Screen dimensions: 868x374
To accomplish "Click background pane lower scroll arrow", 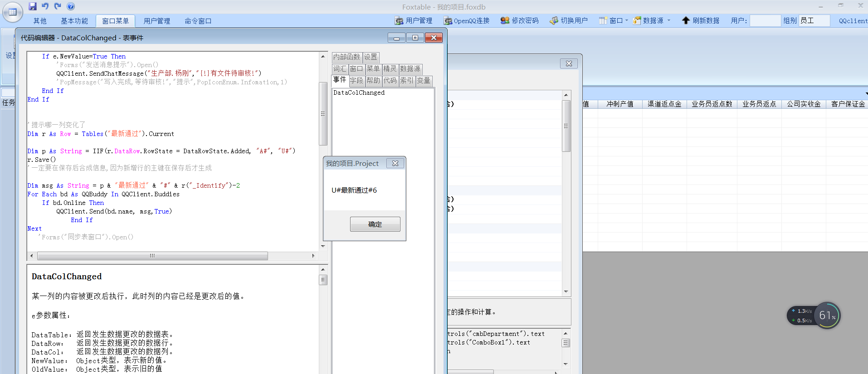I will 566,364.
